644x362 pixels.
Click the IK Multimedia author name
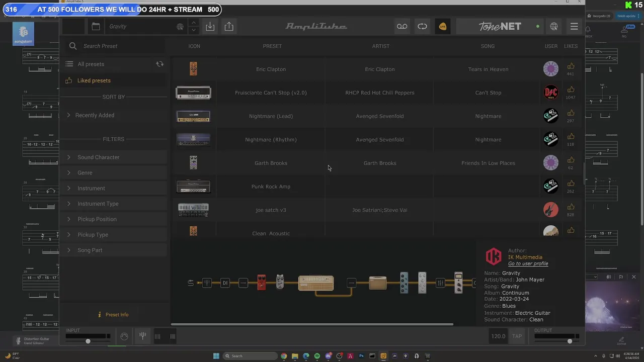[x=525, y=257]
